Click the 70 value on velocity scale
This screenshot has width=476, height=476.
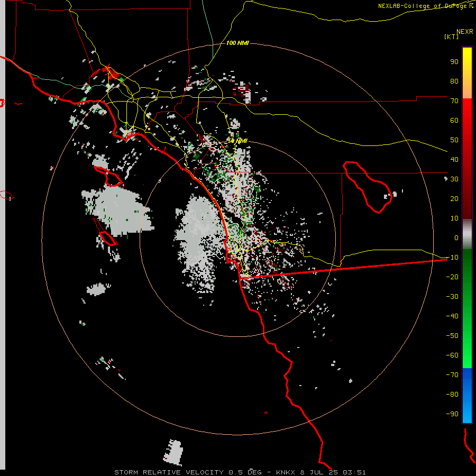454,101
